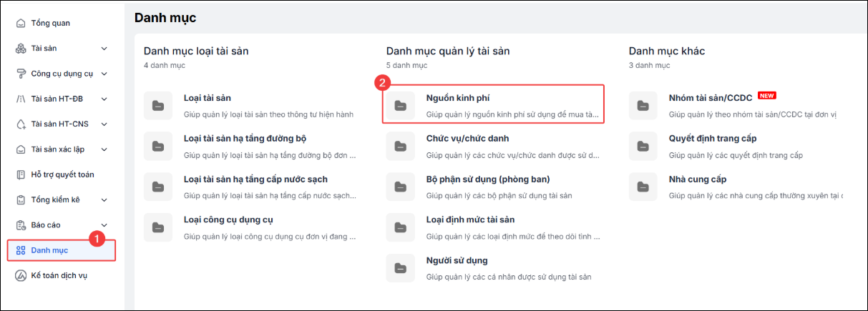Screen dimensions: 868x311
Task: Click the Công cụ dụng cụ icon
Action: click(21, 74)
